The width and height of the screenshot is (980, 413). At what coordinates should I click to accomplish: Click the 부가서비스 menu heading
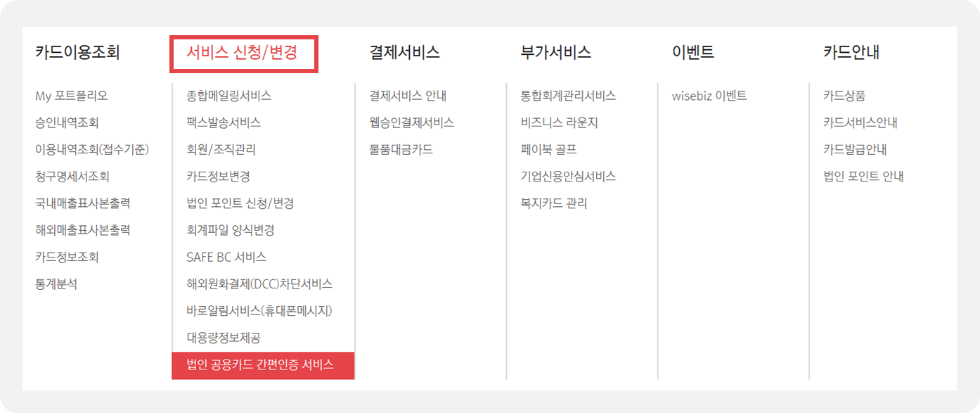(556, 52)
